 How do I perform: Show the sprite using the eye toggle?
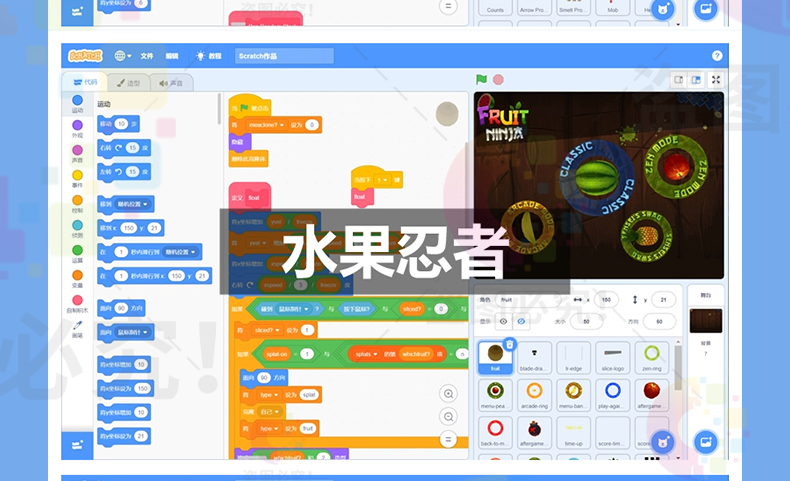pyautogui.click(x=503, y=321)
